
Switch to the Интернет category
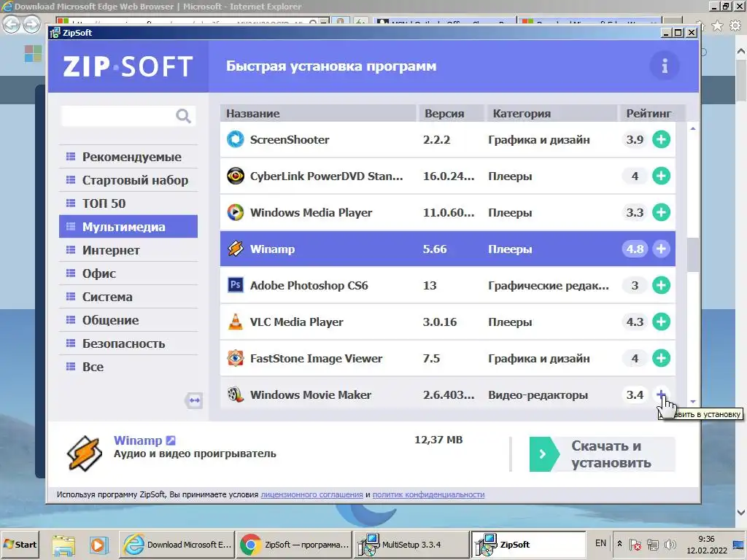pyautogui.click(x=128, y=250)
